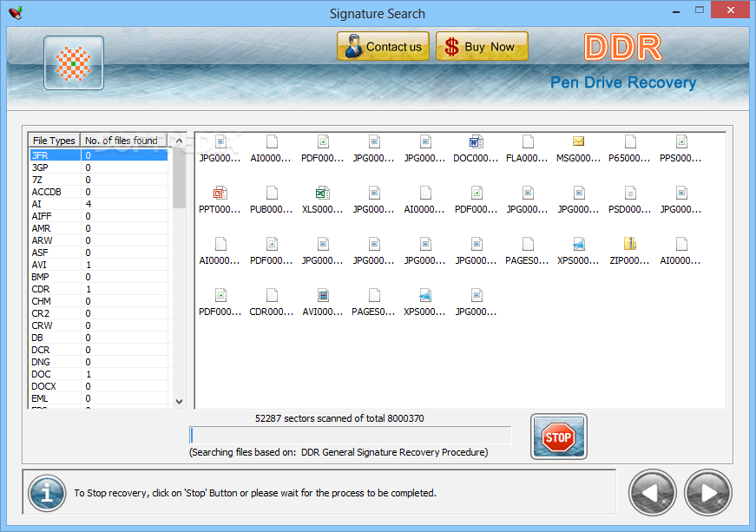
Task: Select the DNG file type row
Action: [99, 362]
